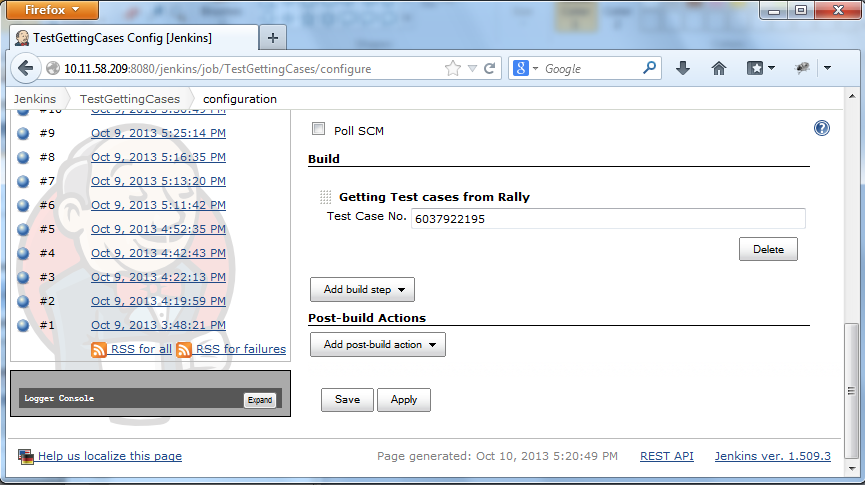
Task: Bookmark this page with the star icon
Action: pos(453,68)
